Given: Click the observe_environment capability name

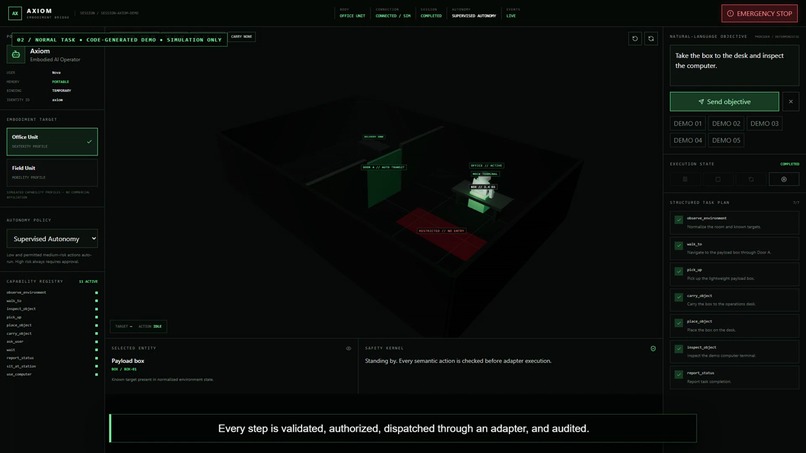Looking at the screenshot, I should 26,293.
